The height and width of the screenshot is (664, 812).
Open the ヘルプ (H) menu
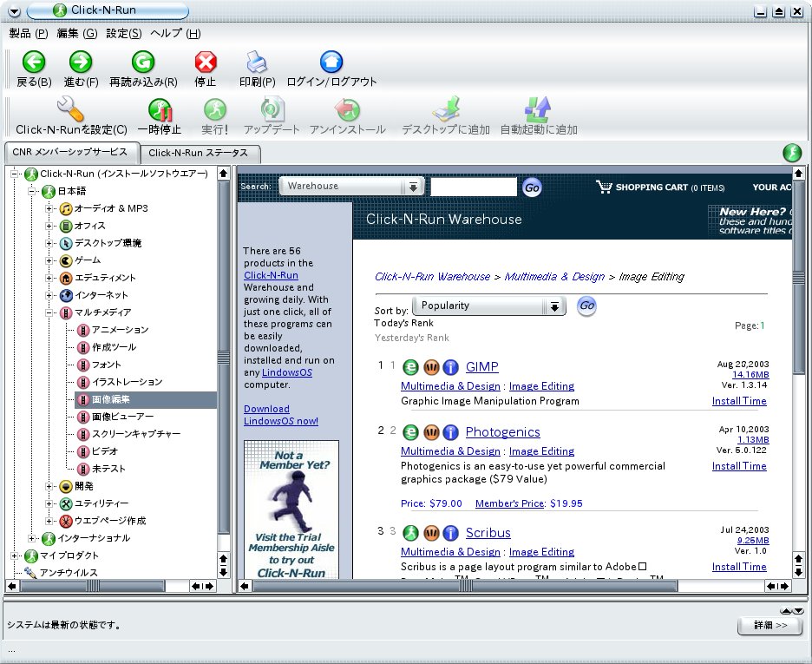[175, 34]
